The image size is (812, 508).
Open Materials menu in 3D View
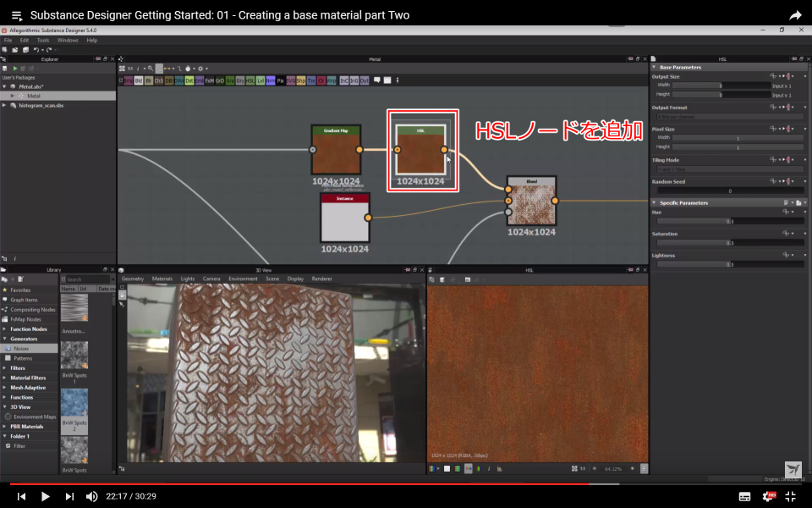(162, 279)
